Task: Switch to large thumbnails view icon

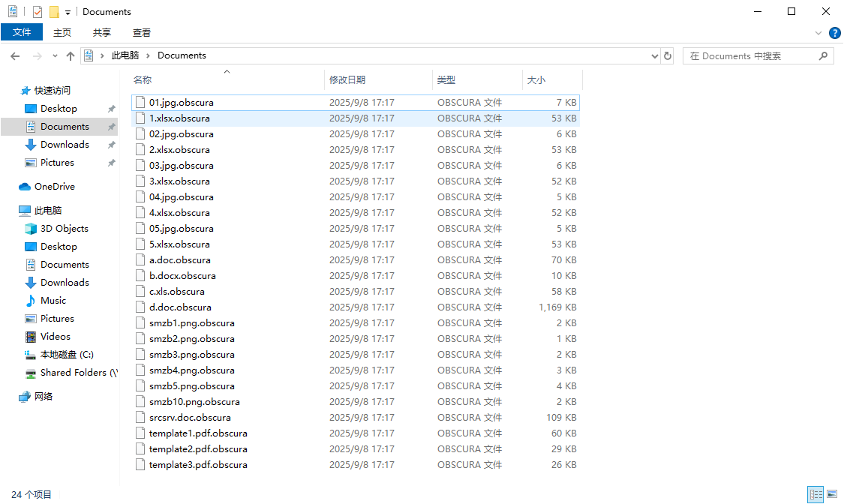Action: 832,494
